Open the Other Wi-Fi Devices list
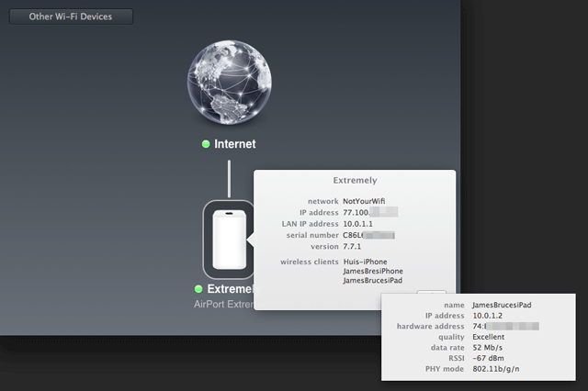Viewport: 588px width, 391px height. [71, 17]
